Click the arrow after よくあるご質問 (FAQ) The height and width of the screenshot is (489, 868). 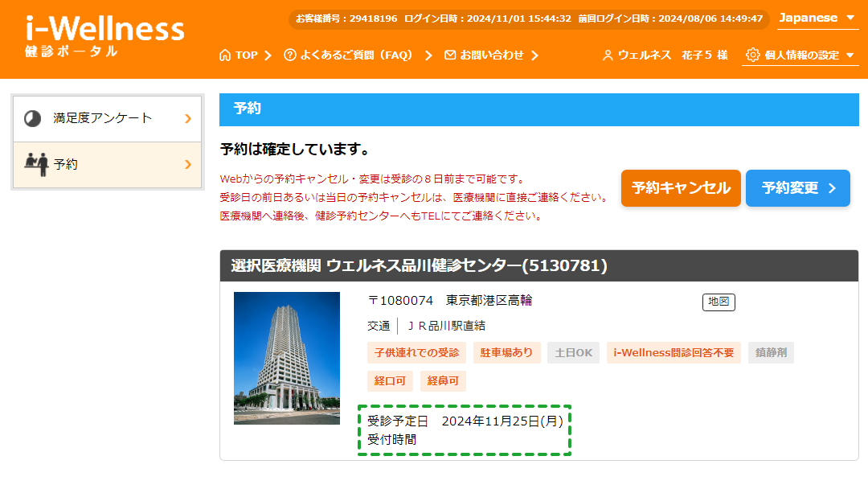point(428,55)
